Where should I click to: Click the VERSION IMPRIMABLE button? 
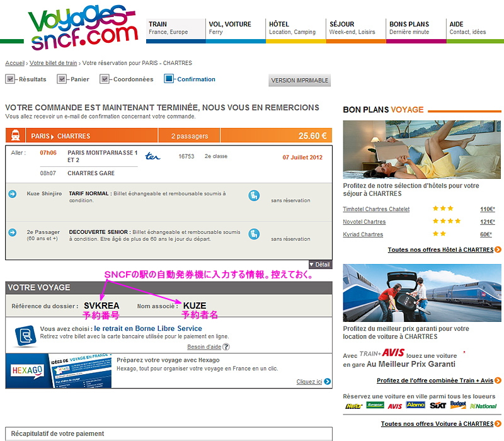[x=300, y=81]
